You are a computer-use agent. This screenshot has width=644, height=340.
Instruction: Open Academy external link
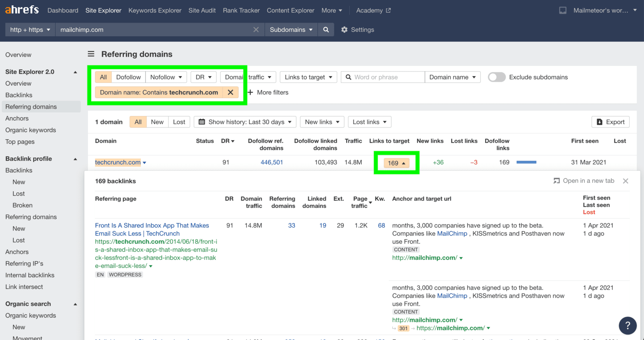(x=374, y=10)
